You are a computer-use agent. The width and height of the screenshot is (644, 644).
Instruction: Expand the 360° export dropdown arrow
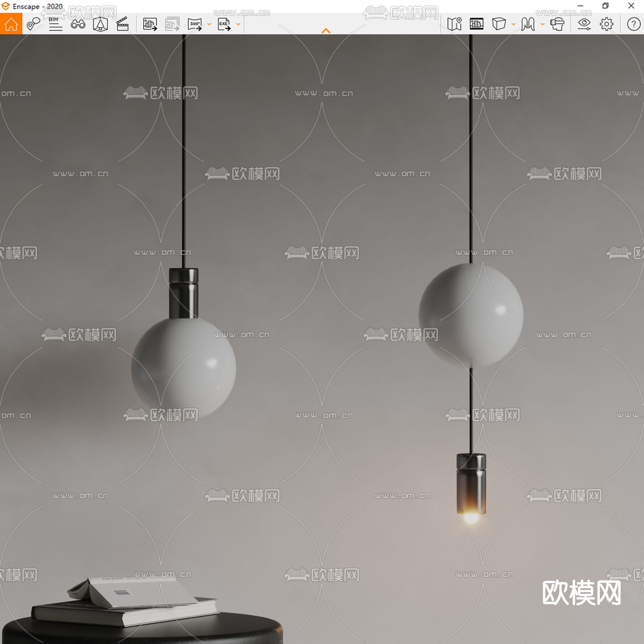(210, 24)
